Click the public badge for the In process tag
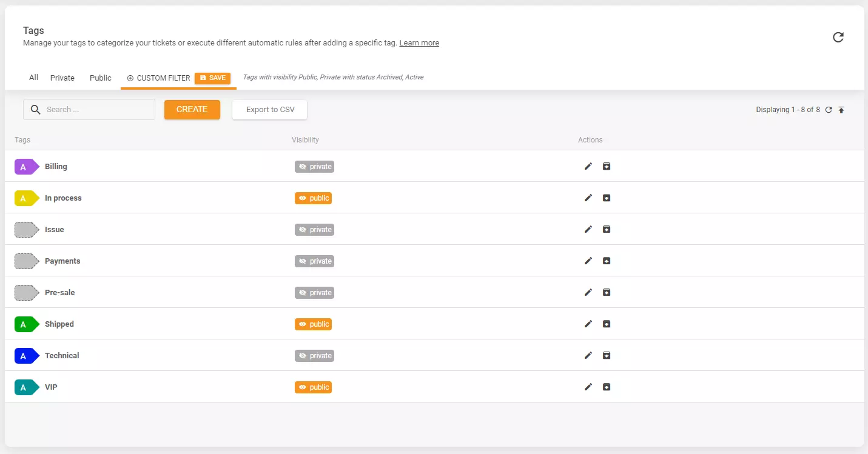This screenshot has width=868, height=454. click(x=313, y=198)
